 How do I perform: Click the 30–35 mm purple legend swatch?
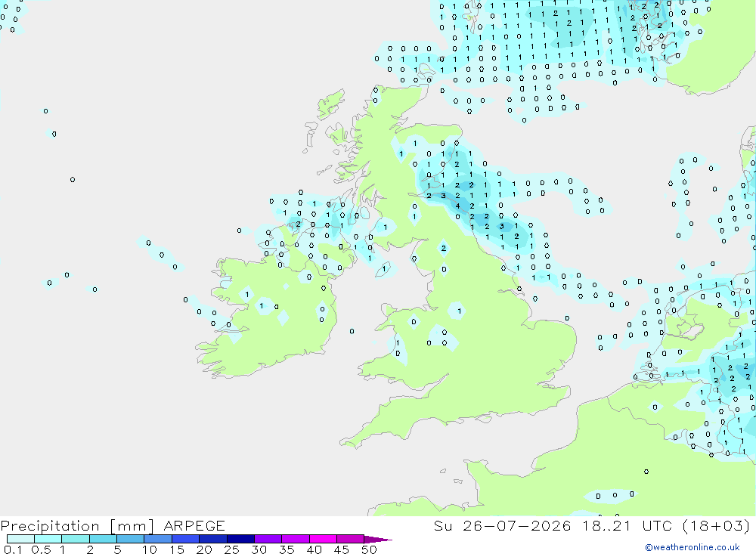pyautogui.click(x=268, y=539)
